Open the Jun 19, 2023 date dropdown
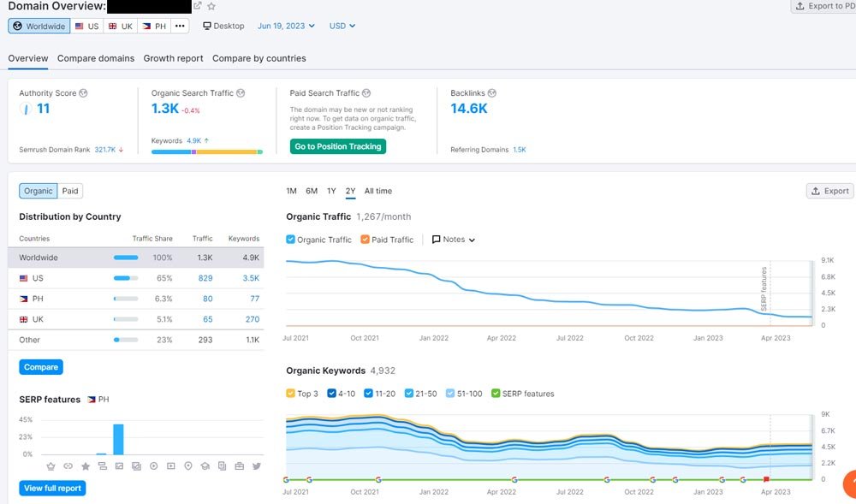This screenshot has height=504, width=856. tap(286, 26)
